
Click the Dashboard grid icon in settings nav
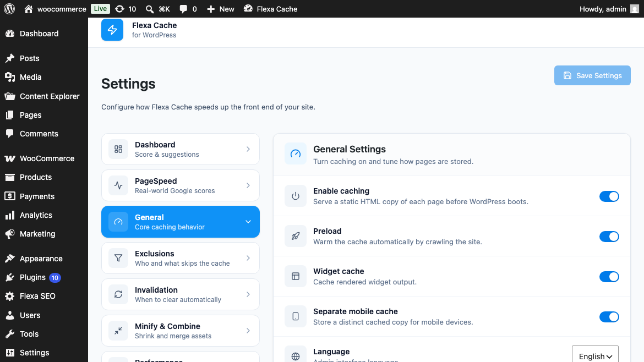(x=118, y=149)
